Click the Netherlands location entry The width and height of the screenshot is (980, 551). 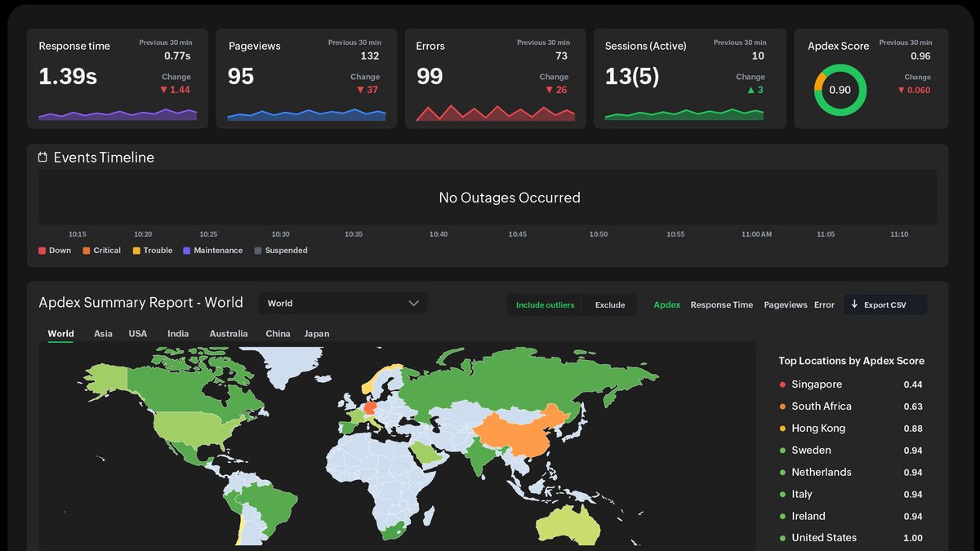click(x=851, y=473)
